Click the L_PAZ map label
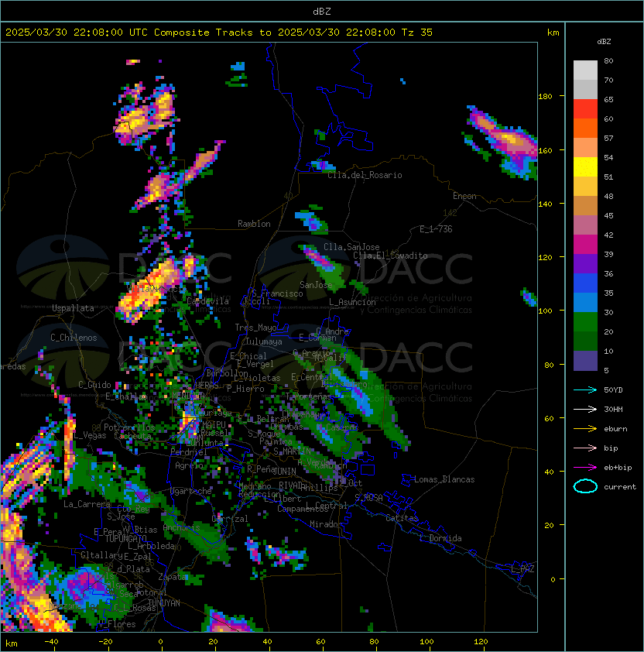644x652 pixels. click(522, 569)
